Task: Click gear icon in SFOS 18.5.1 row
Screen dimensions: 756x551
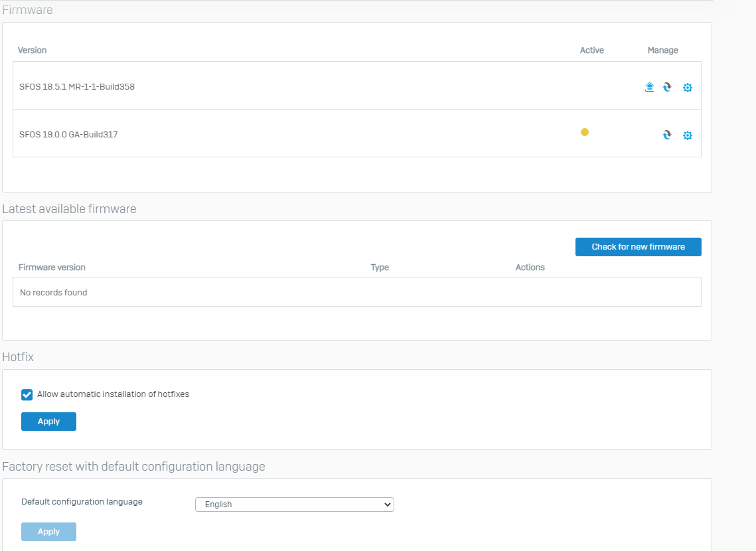Action: click(x=688, y=88)
